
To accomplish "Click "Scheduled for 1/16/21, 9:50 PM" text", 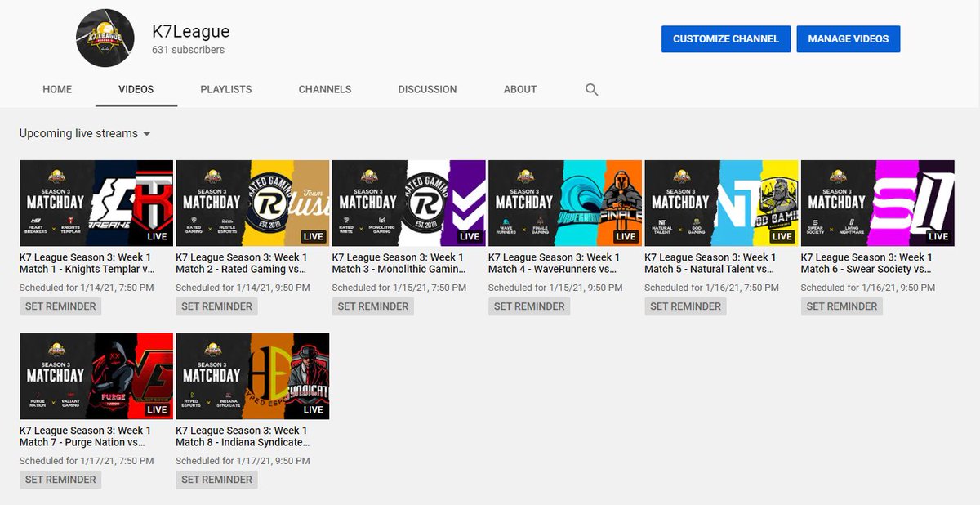I will [868, 288].
